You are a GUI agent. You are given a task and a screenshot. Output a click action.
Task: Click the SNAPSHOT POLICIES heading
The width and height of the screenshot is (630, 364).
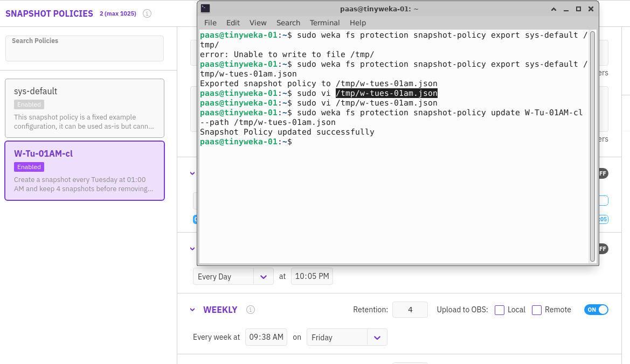tap(49, 13)
